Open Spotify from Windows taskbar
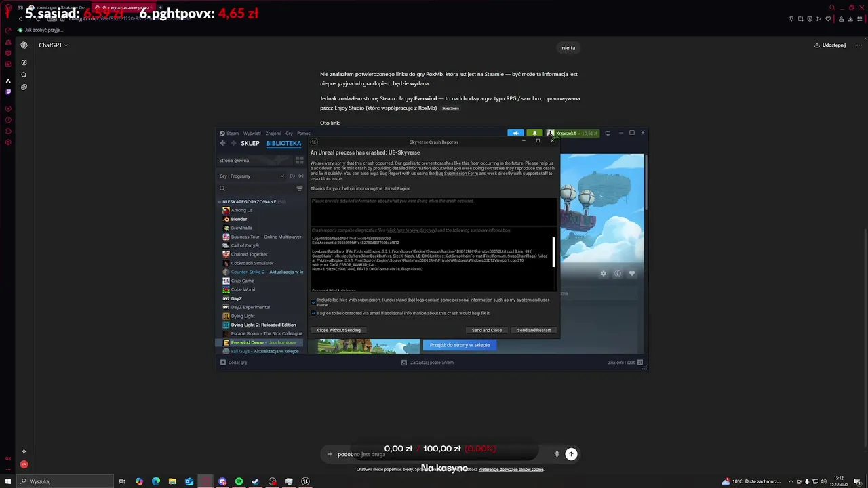The width and height of the screenshot is (868, 488). tap(239, 481)
